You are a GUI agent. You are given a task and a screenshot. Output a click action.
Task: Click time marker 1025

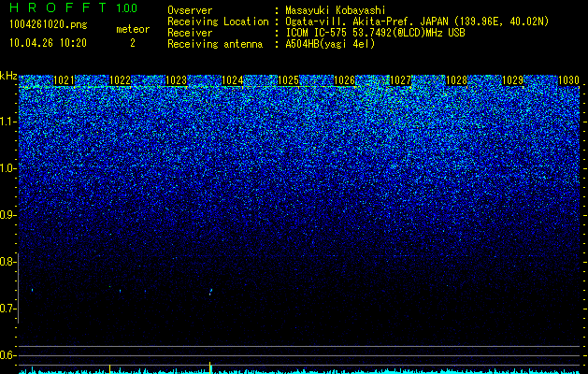(x=288, y=80)
